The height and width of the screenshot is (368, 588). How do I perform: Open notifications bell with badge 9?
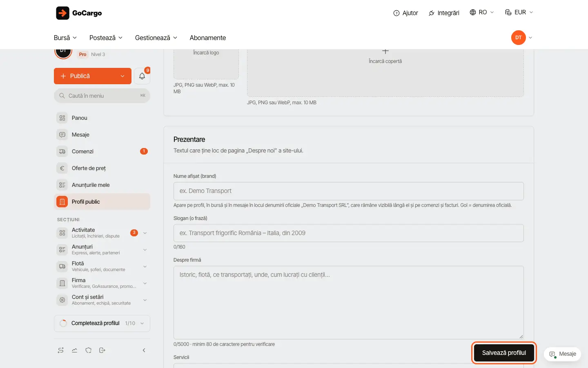point(142,76)
